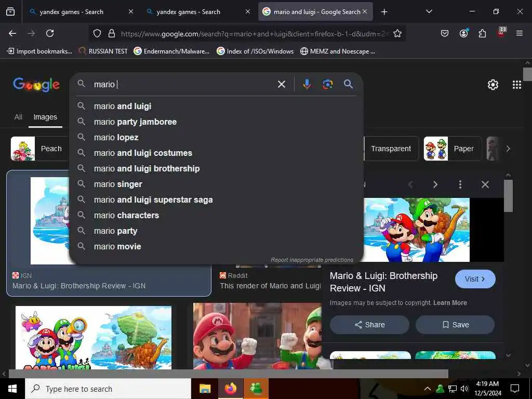Open the Learn More copyright link
Image resolution: width=532 pixels, height=399 pixels.
[x=450, y=303]
